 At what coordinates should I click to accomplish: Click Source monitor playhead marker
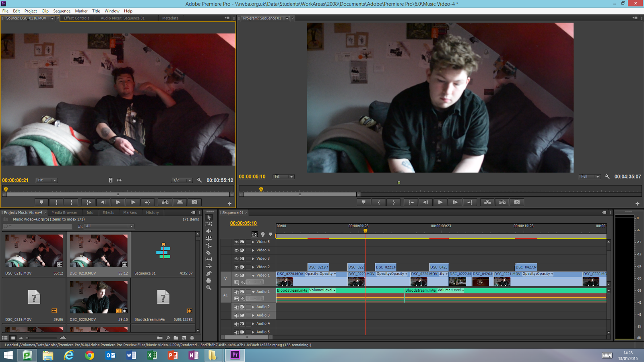click(6, 189)
